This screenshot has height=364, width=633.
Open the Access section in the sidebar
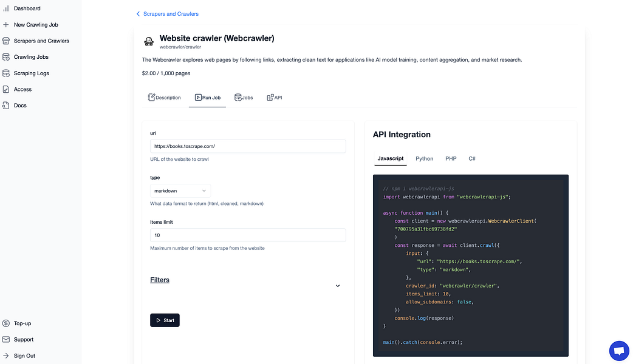pos(21,89)
